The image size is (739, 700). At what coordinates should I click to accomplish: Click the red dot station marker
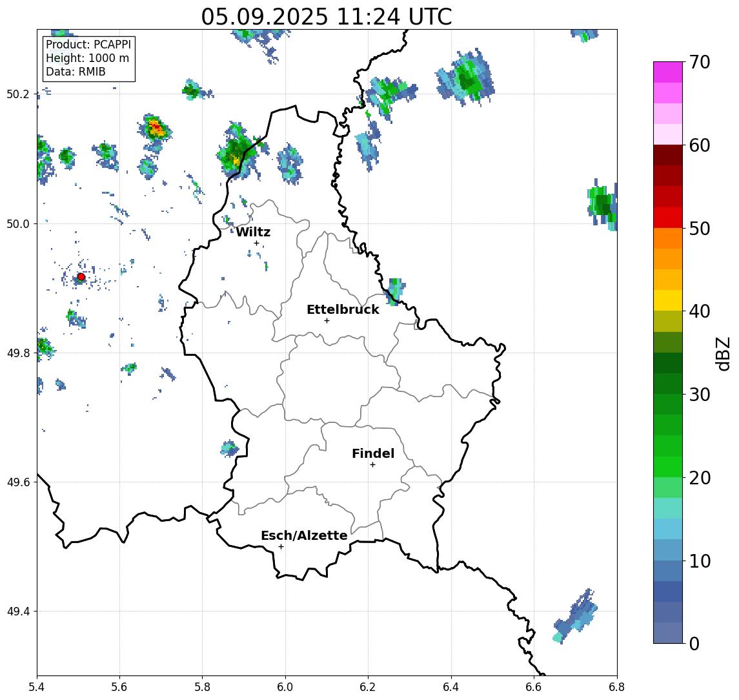81,277
